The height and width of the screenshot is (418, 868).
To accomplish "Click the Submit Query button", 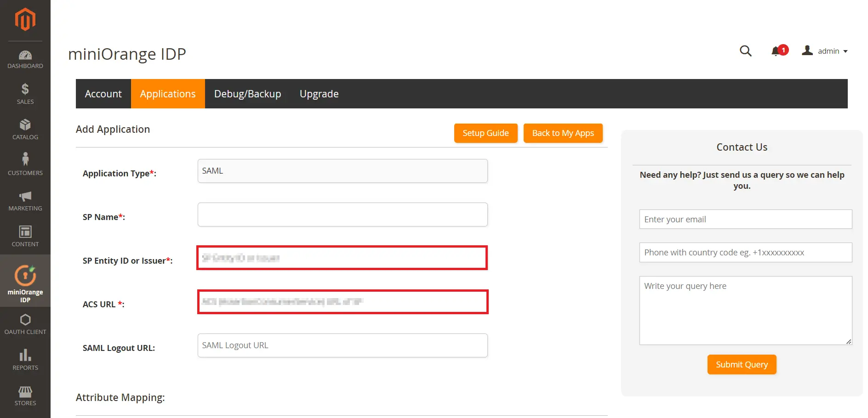I will tap(742, 364).
